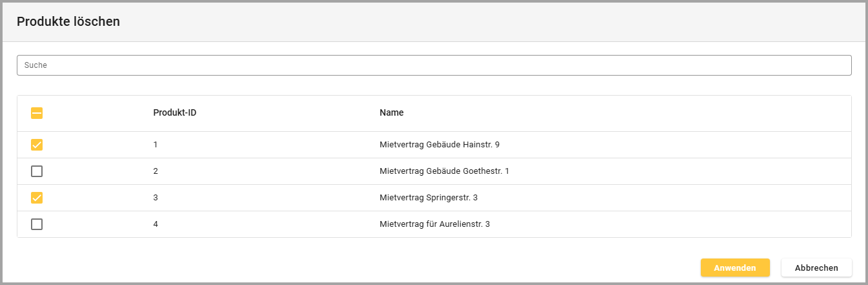Deselect the checkbox for Mietvertrag Springerstr. 3

pyautogui.click(x=37, y=198)
